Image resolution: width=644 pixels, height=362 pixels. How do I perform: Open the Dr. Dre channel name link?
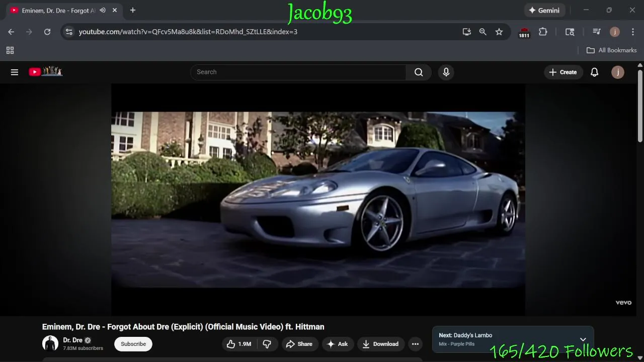pos(72,340)
